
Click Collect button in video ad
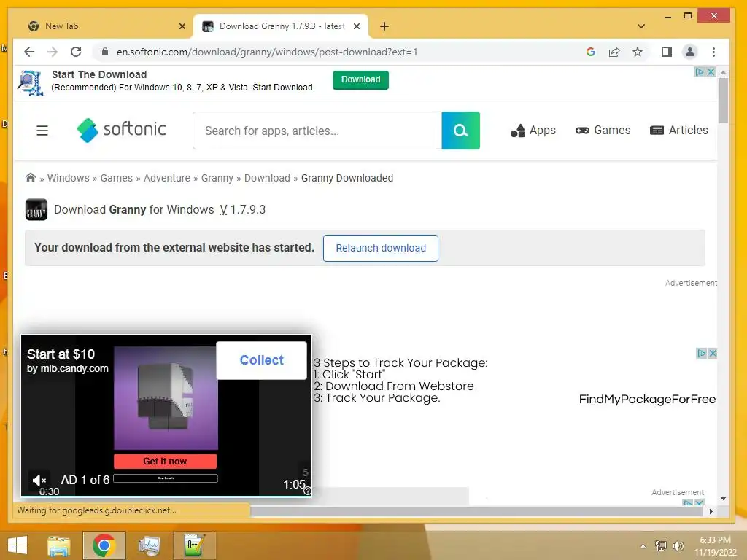pos(262,360)
